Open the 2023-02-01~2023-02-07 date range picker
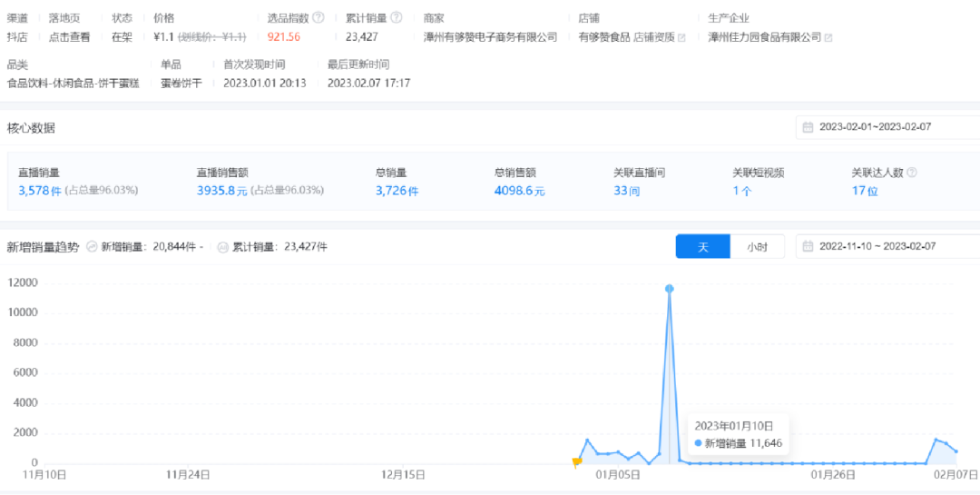 click(875, 127)
